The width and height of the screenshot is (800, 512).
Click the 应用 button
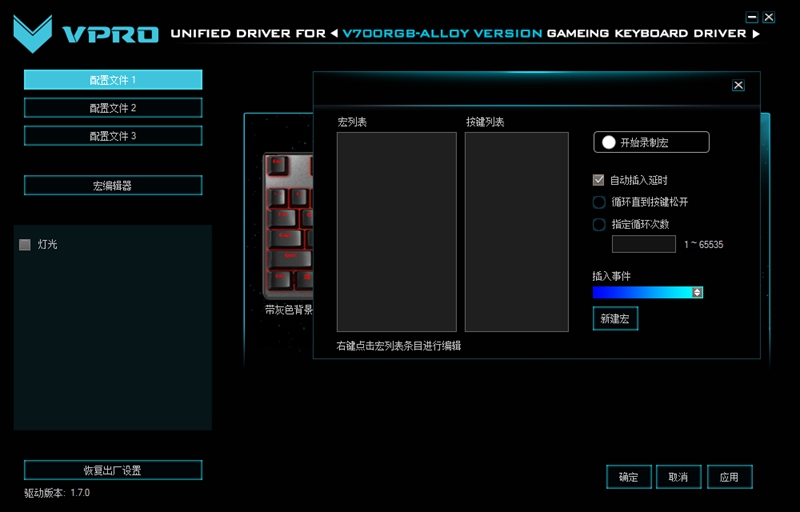pos(729,477)
